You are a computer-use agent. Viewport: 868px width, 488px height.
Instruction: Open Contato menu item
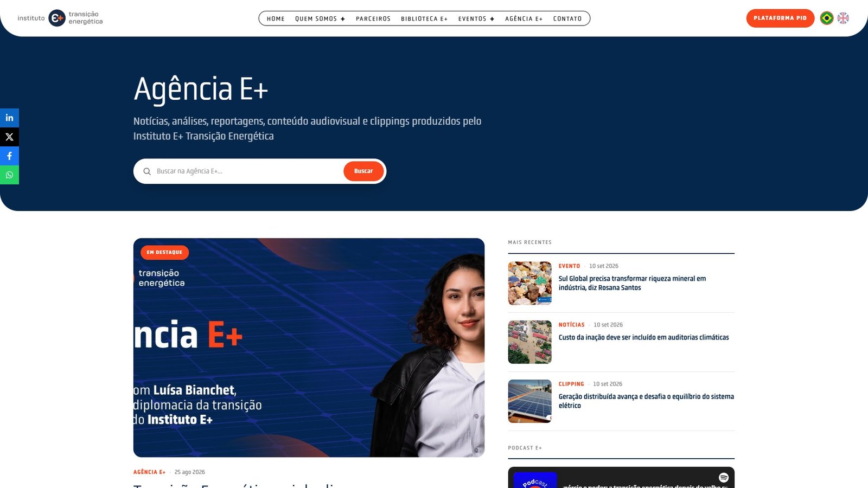click(567, 18)
